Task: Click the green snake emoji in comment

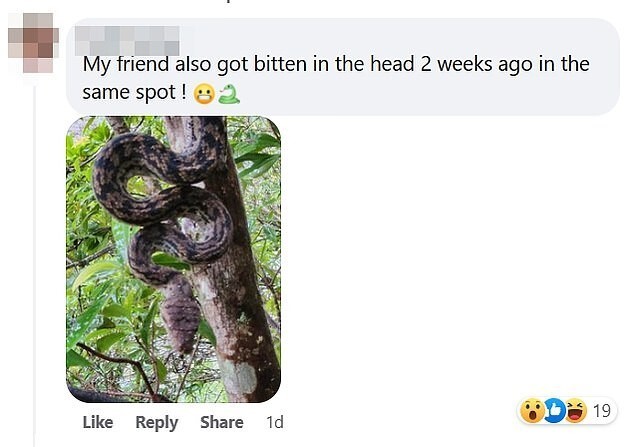Action: 228,94
